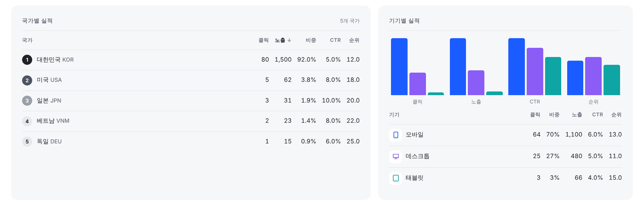
Task: Open the 독일 DEU country row
Action: (x=191, y=142)
